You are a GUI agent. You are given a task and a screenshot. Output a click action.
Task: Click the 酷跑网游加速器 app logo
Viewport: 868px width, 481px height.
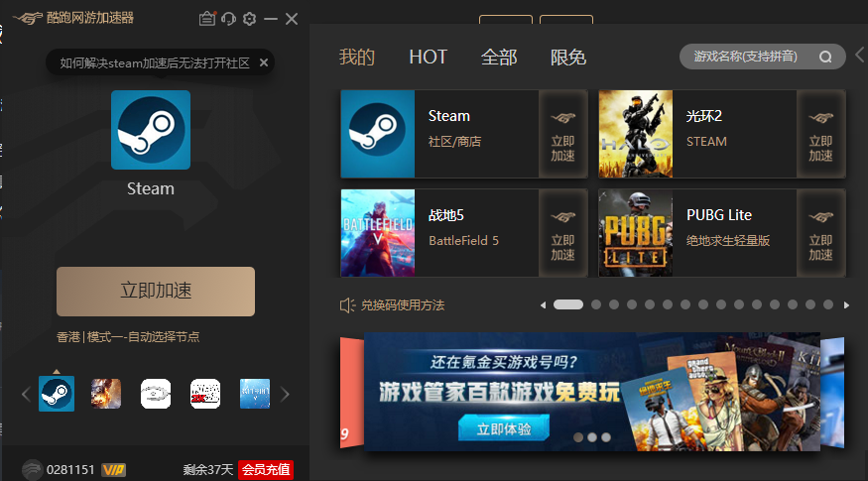(74, 18)
